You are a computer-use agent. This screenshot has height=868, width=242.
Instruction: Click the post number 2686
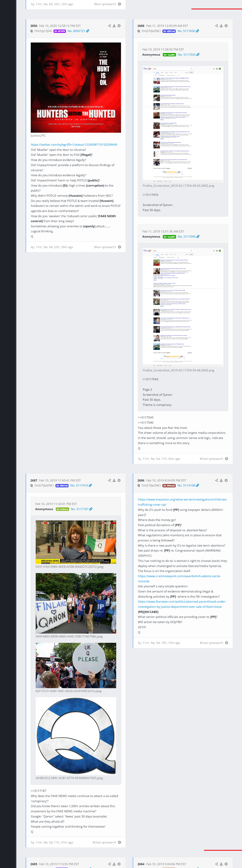(141, 480)
